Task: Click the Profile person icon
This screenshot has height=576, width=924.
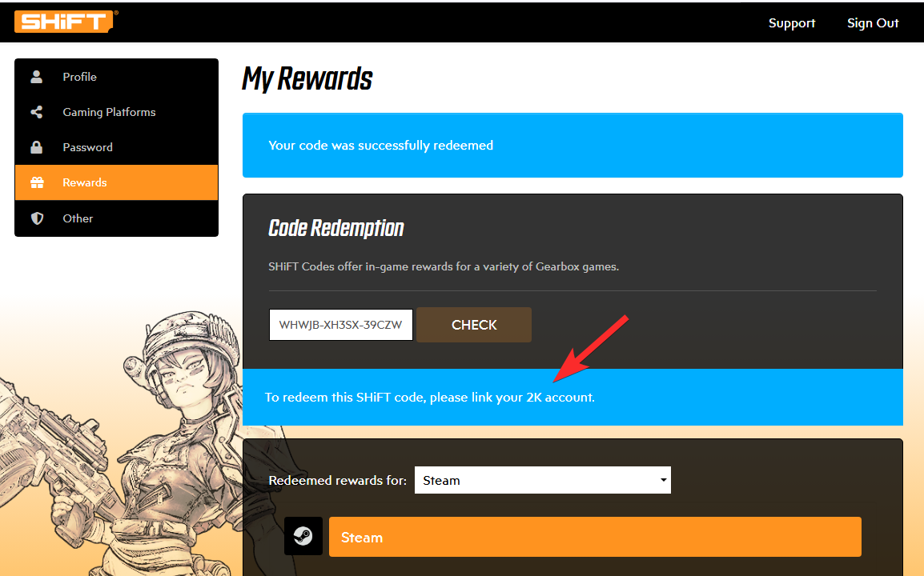Action: tap(37, 77)
